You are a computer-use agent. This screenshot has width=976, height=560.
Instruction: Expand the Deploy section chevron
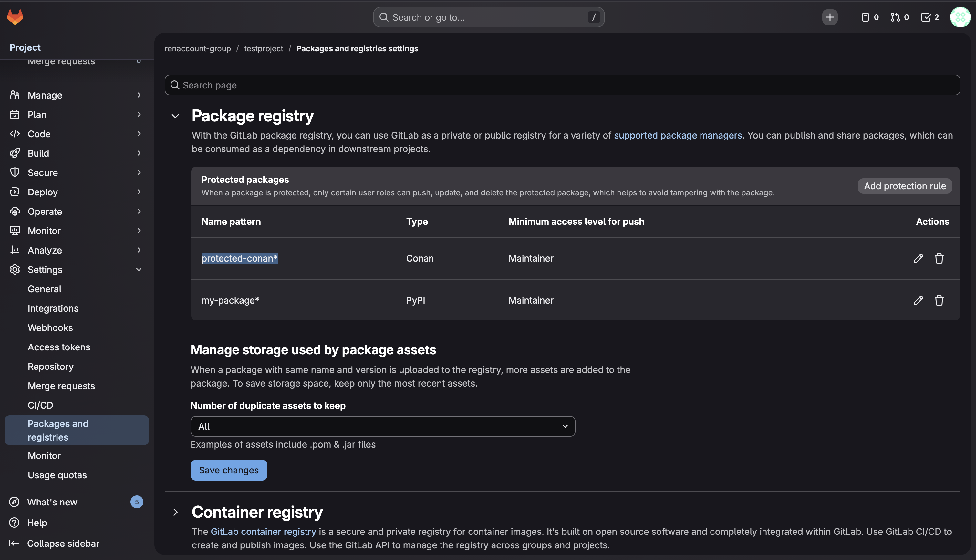coord(139,192)
